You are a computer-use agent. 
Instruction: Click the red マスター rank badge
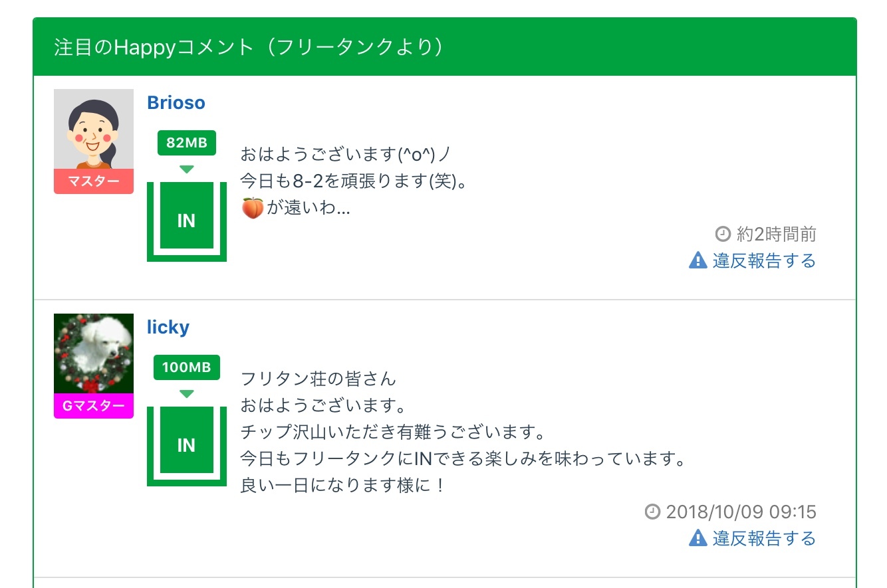[x=94, y=181]
